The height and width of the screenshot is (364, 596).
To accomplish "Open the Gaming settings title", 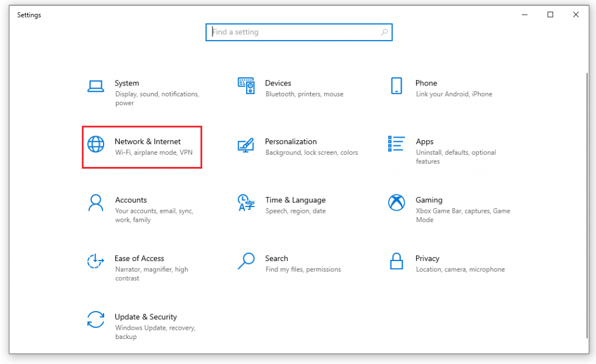I will tap(429, 200).
